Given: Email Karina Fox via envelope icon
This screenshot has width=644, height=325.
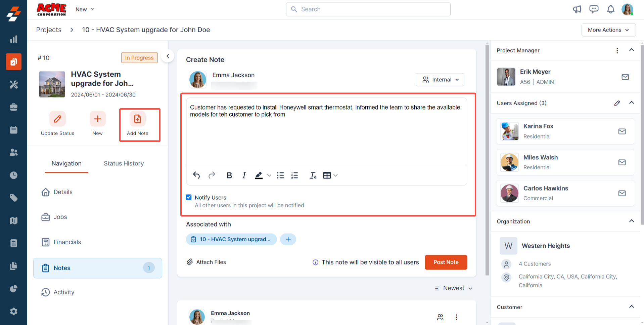Looking at the screenshot, I should 622,131.
